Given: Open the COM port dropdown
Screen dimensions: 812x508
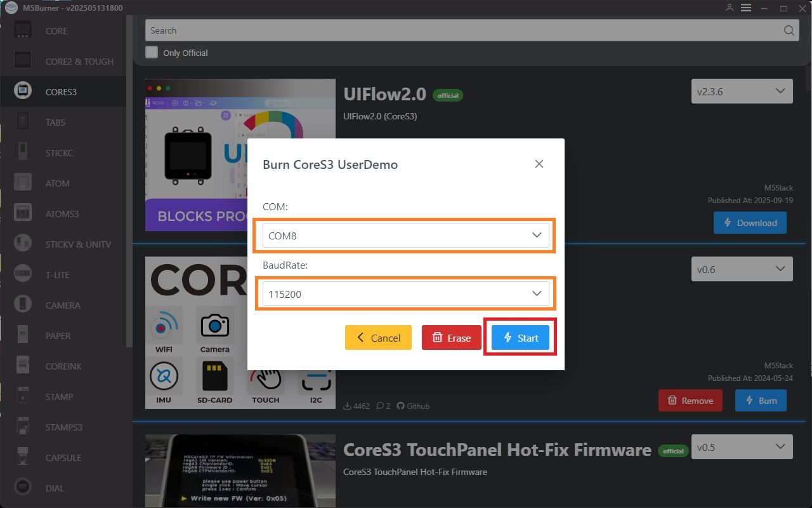Looking at the screenshot, I should [405, 236].
